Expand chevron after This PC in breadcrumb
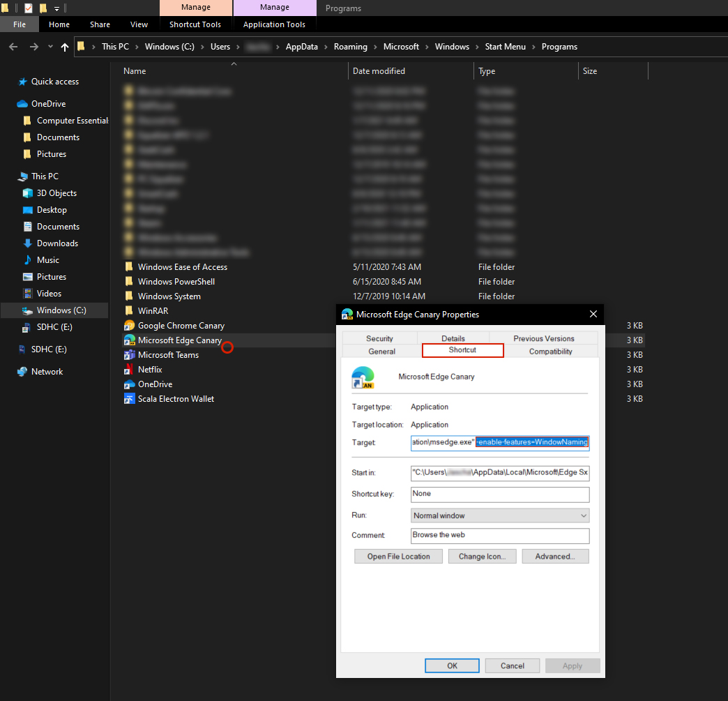 click(x=137, y=47)
